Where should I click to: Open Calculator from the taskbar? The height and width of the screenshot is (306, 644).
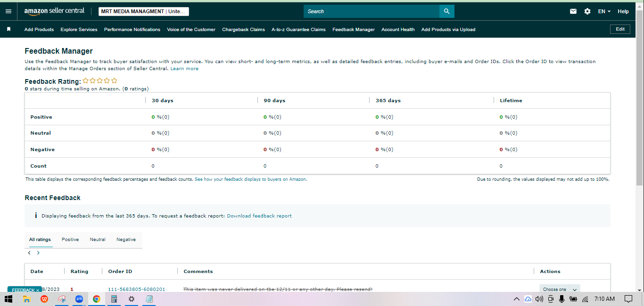[x=114, y=299]
